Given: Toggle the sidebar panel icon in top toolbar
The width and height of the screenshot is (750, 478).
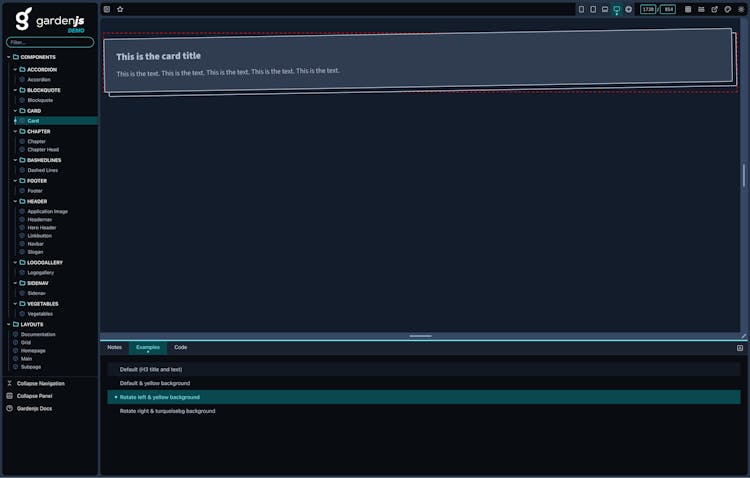Looking at the screenshot, I should (107, 9).
